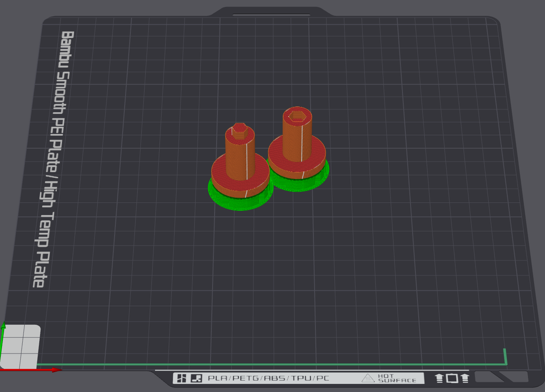Click the green Y-axis arrow tip
The image size is (545, 392).
pos(3,325)
